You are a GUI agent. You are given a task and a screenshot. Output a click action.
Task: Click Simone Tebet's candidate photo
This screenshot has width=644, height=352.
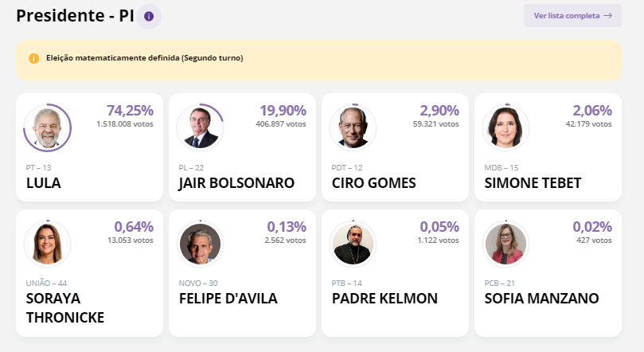point(505,127)
